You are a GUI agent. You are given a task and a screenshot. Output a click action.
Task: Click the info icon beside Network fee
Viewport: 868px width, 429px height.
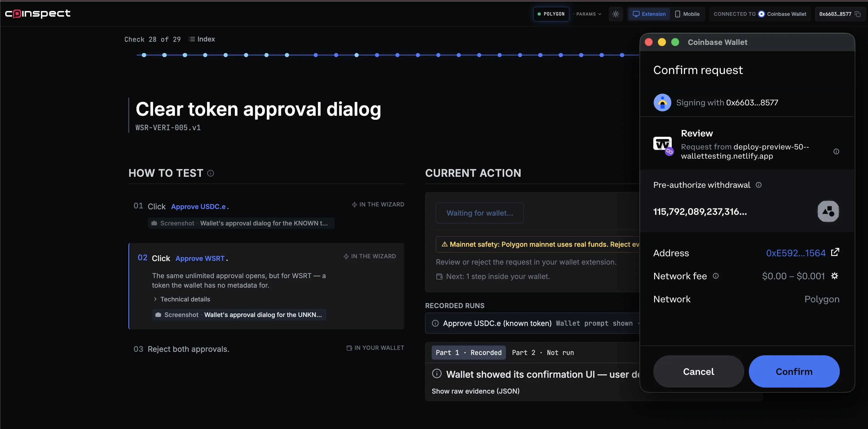click(x=716, y=276)
